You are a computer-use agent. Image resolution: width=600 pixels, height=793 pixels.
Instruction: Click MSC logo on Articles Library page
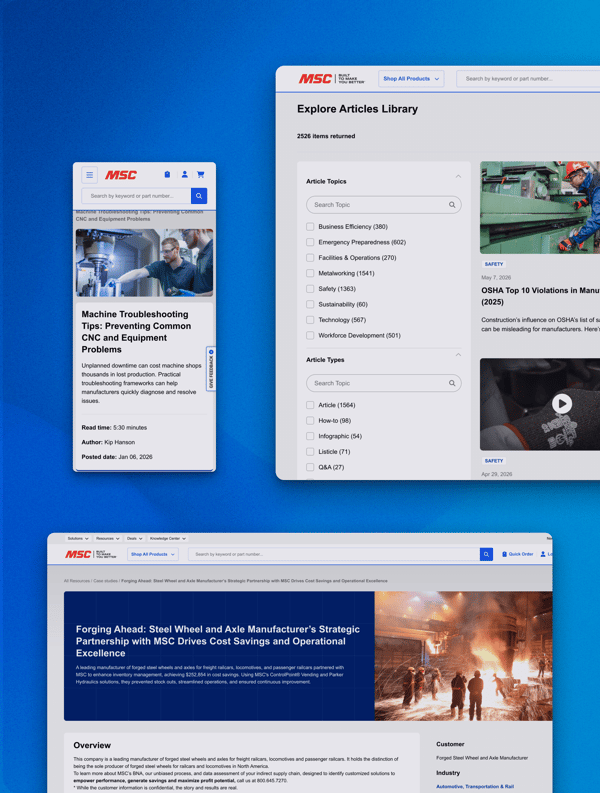[x=315, y=79]
